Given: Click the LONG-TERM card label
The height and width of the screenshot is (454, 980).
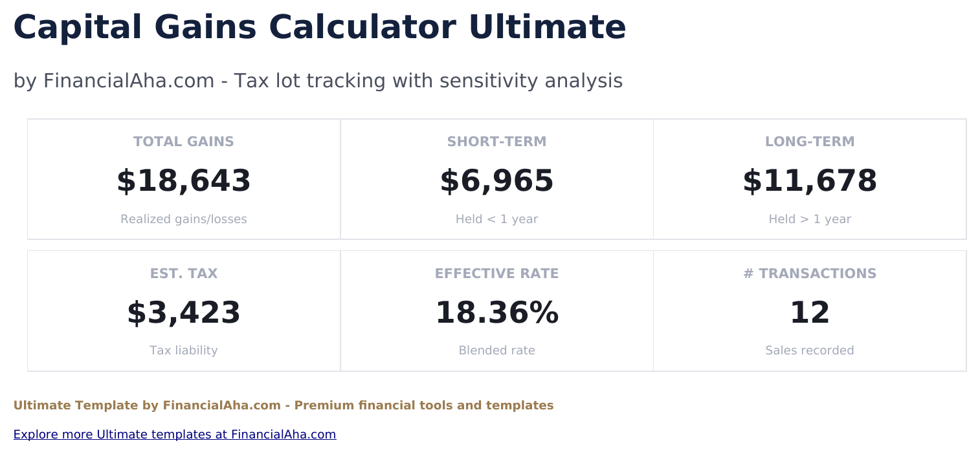Looking at the screenshot, I should pyautogui.click(x=810, y=142).
